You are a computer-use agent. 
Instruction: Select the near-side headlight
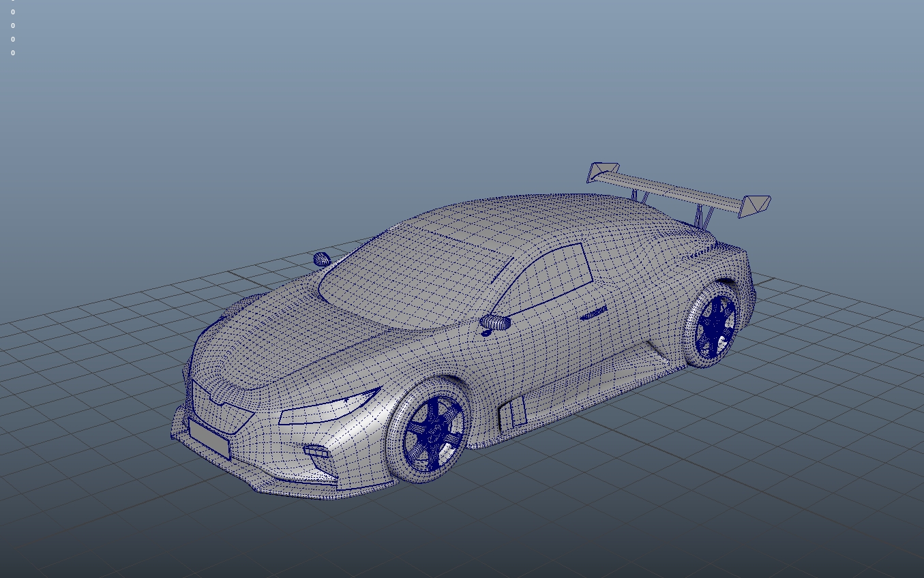tap(329, 407)
